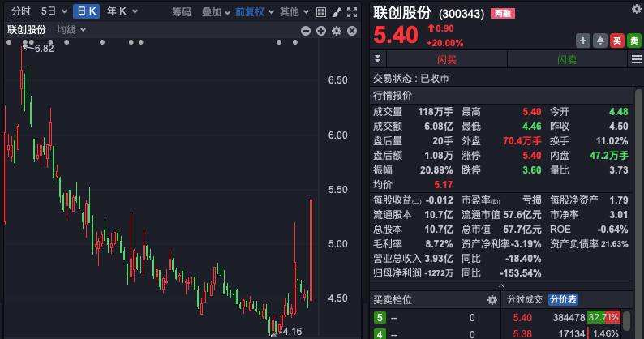Zoom in the chart with plus icon

321,30
